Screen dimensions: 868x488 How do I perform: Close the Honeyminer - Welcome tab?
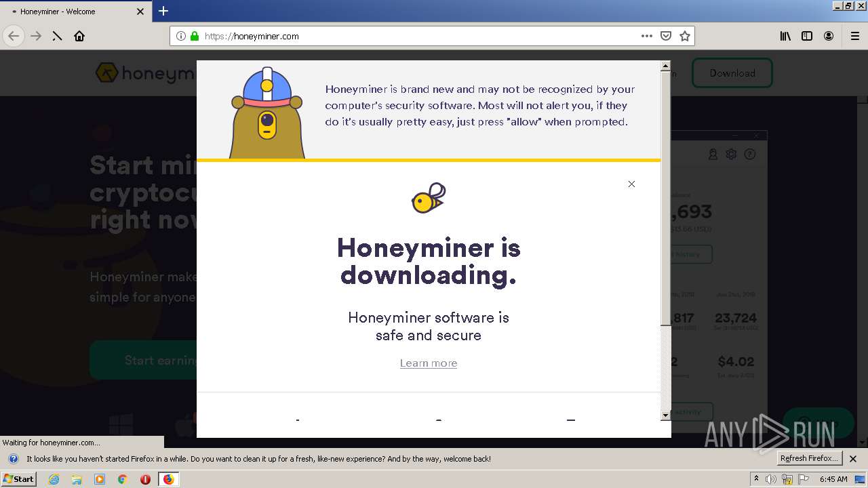pyautogui.click(x=140, y=12)
